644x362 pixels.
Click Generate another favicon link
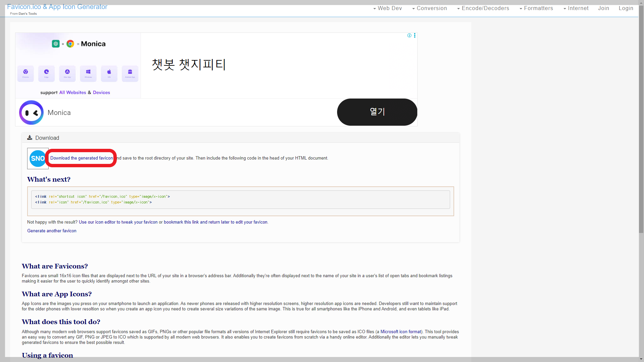click(x=52, y=231)
